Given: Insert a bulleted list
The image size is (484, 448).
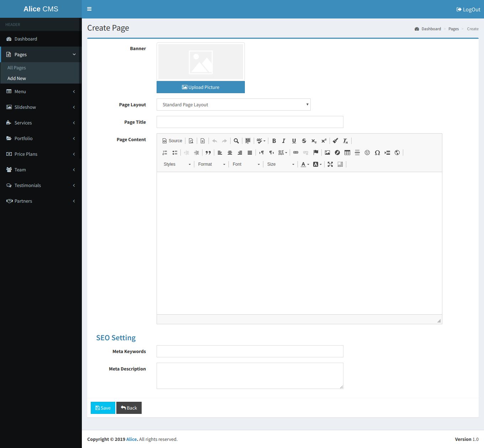Looking at the screenshot, I should [x=175, y=153].
